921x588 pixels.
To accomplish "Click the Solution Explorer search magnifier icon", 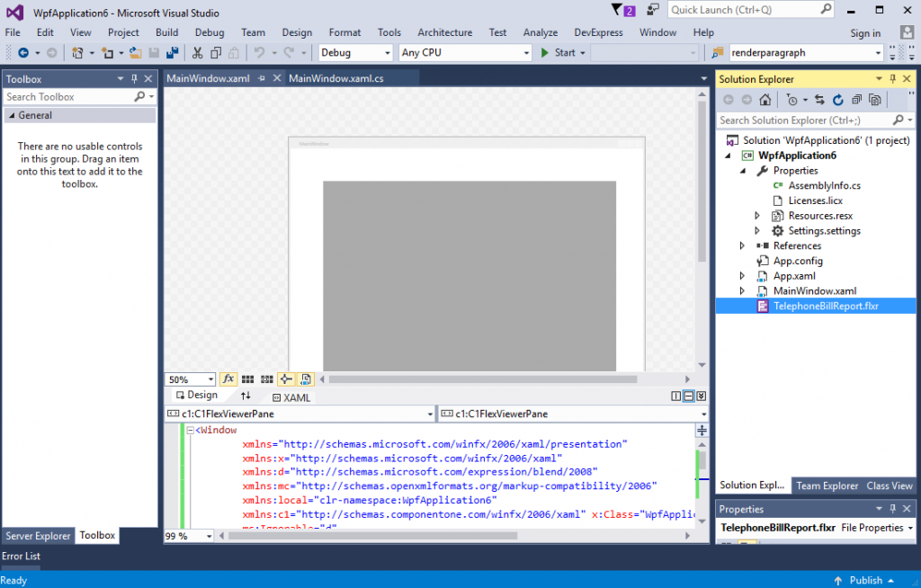I will (x=899, y=120).
